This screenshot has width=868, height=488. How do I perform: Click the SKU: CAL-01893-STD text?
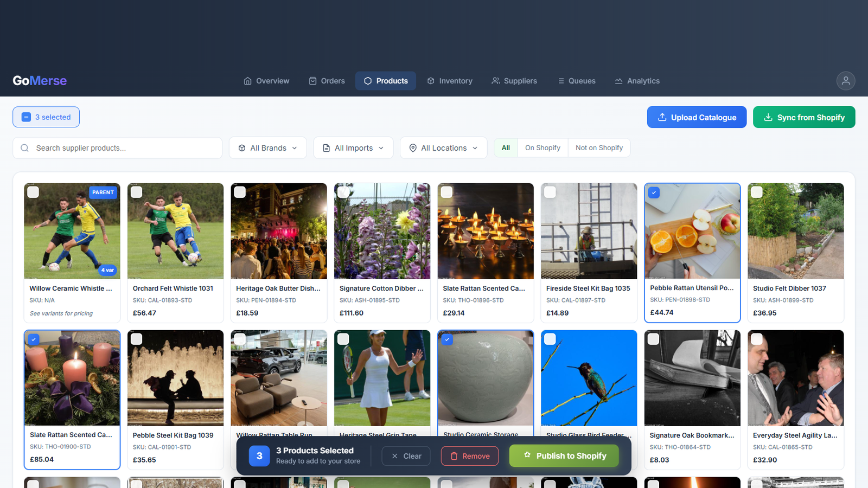point(162,300)
